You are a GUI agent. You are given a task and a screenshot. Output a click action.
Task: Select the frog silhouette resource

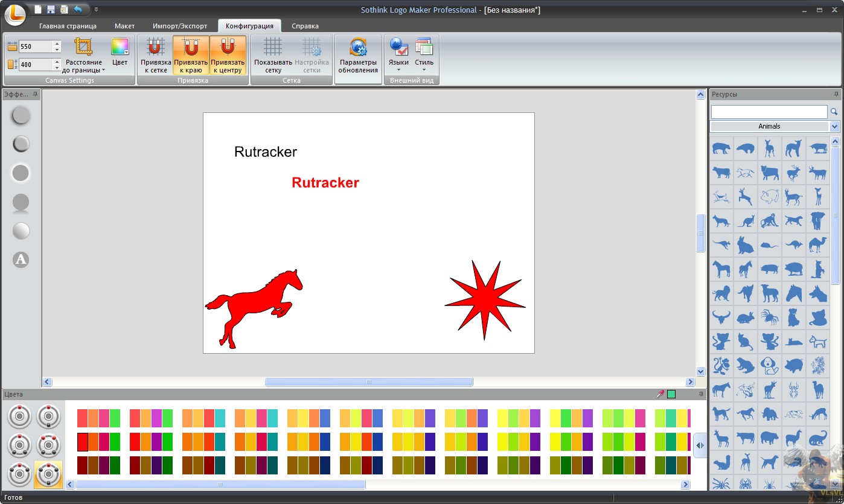[746, 365]
